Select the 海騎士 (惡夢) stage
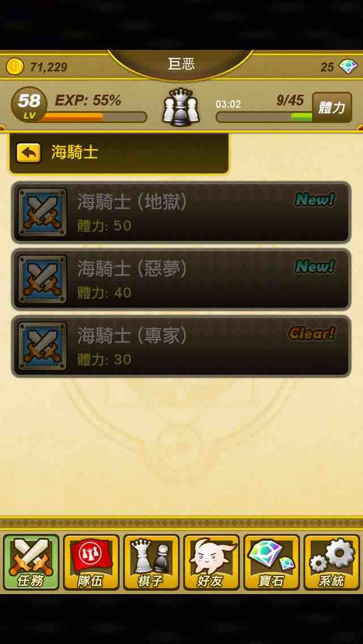Viewport: 363px width, 644px height. (x=181, y=279)
